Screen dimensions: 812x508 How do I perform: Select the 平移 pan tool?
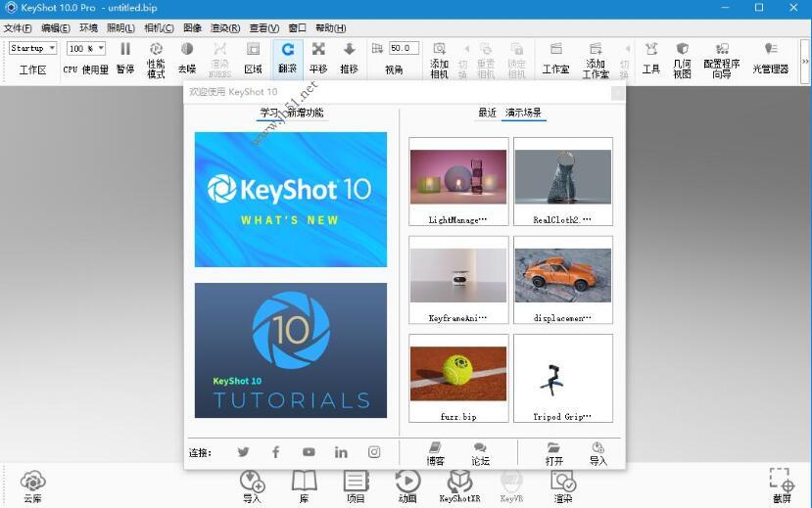click(x=318, y=58)
